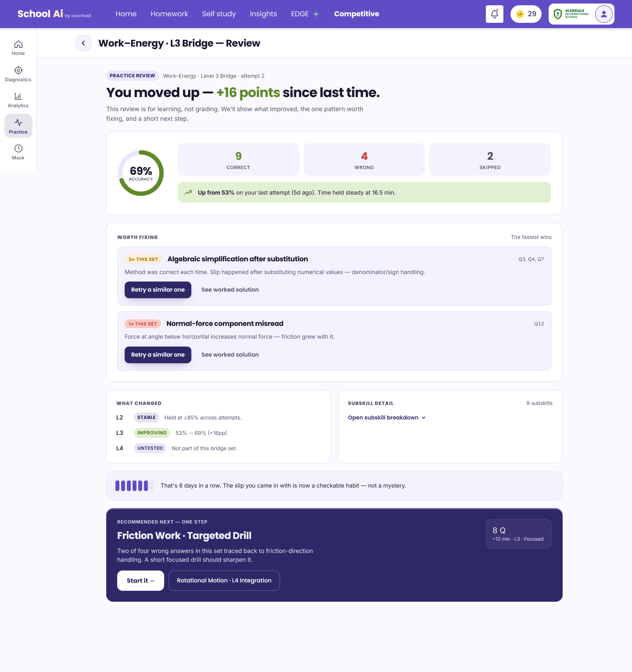
Task: Click the 8 Q drill info card
Action: point(518,534)
